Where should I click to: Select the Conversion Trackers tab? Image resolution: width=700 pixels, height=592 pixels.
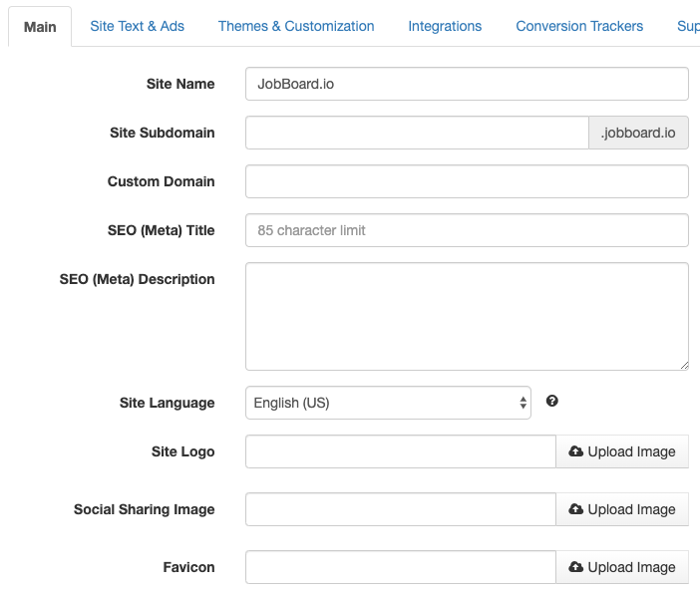click(x=579, y=26)
